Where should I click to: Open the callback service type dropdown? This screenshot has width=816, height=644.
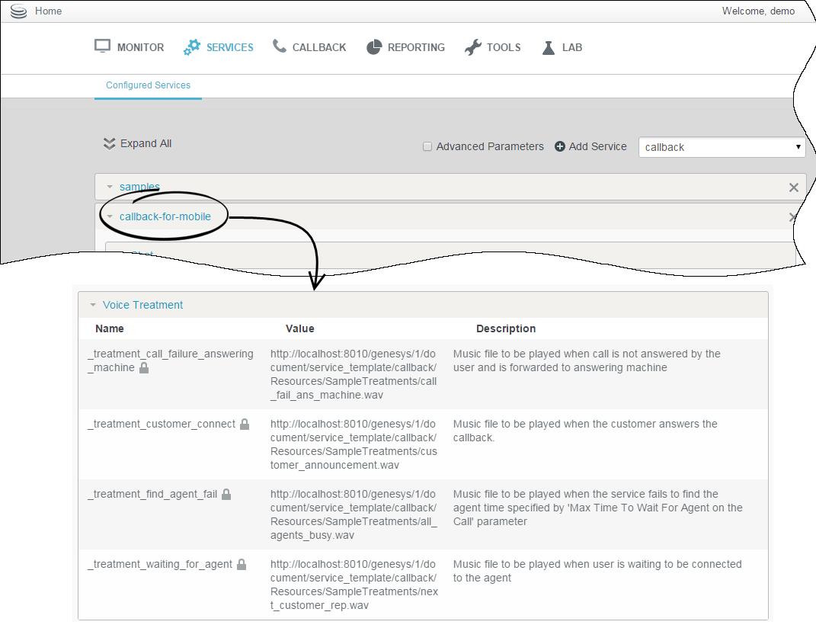coord(722,147)
